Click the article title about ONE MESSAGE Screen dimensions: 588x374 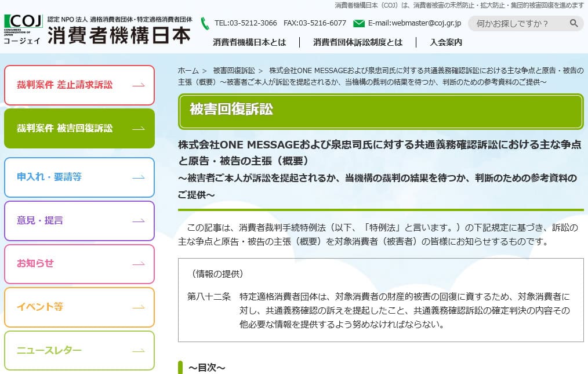(379, 152)
